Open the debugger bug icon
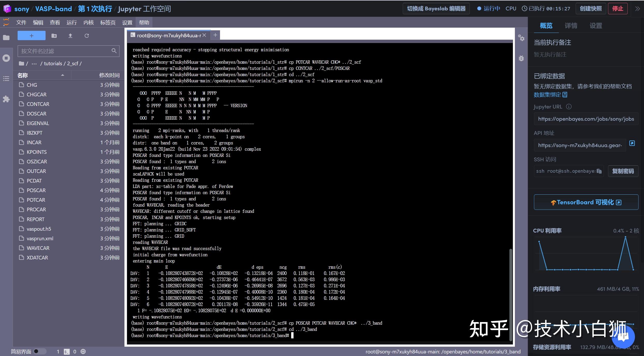The height and width of the screenshot is (356, 644). coord(521,58)
